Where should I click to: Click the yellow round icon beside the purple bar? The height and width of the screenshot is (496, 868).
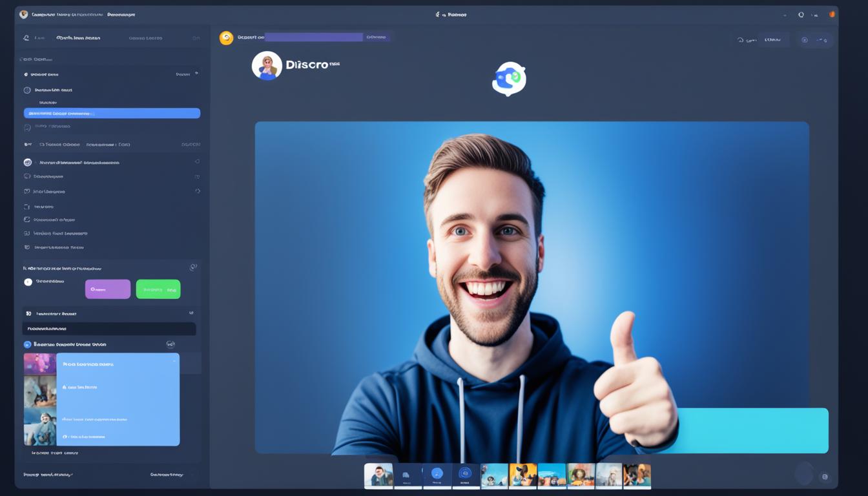tap(226, 38)
